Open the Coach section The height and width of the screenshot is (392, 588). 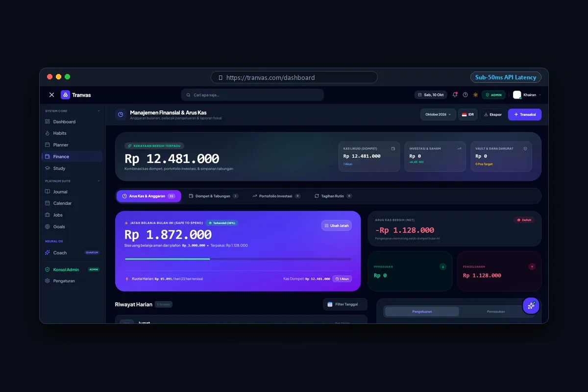click(x=72, y=253)
